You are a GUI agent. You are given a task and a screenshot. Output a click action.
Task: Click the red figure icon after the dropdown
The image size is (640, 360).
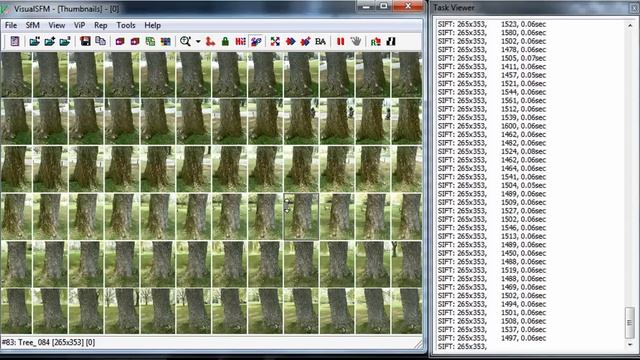210,41
